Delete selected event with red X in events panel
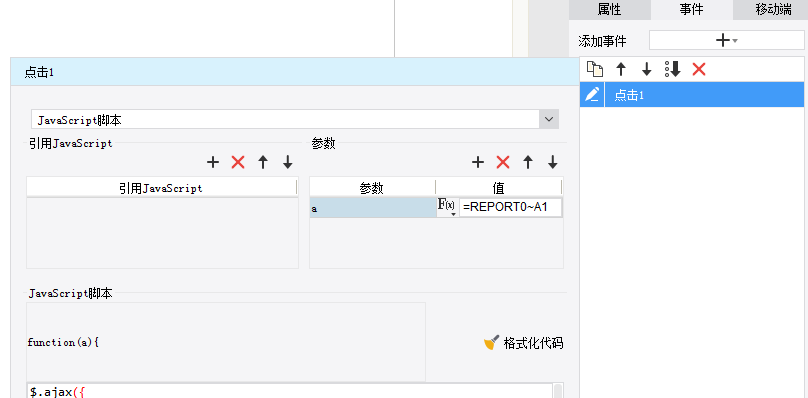The width and height of the screenshot is (808, 398). tap(699, 70)
